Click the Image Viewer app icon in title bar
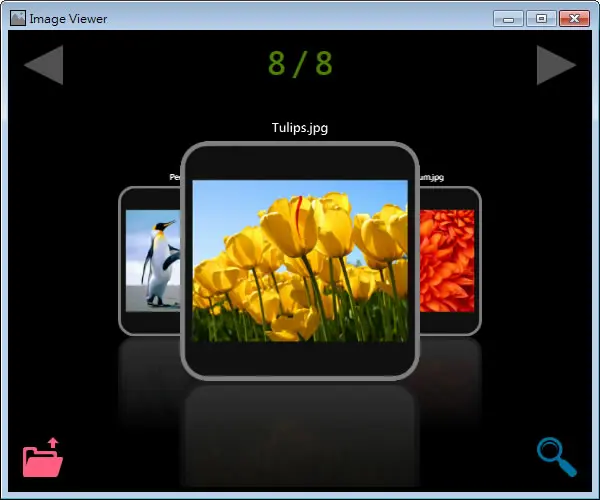The image size is (600, 500). (x=18, y=18)
